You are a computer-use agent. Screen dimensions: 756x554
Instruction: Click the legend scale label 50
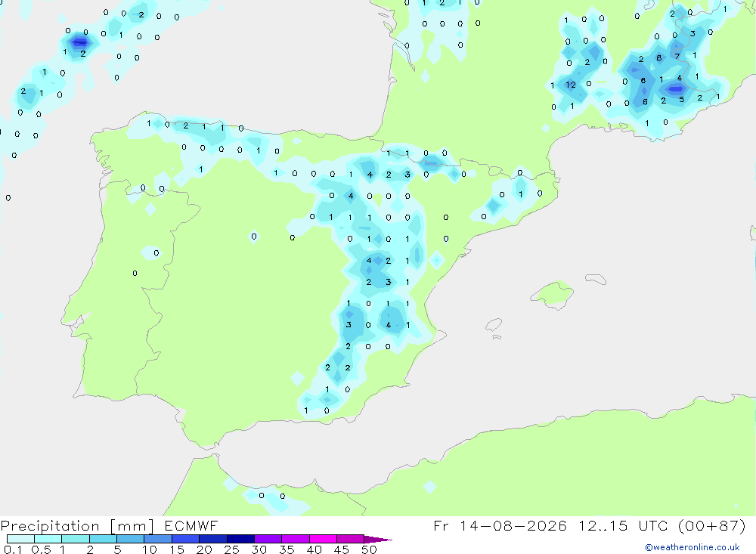pyautogui.click(x=370, y=549)
